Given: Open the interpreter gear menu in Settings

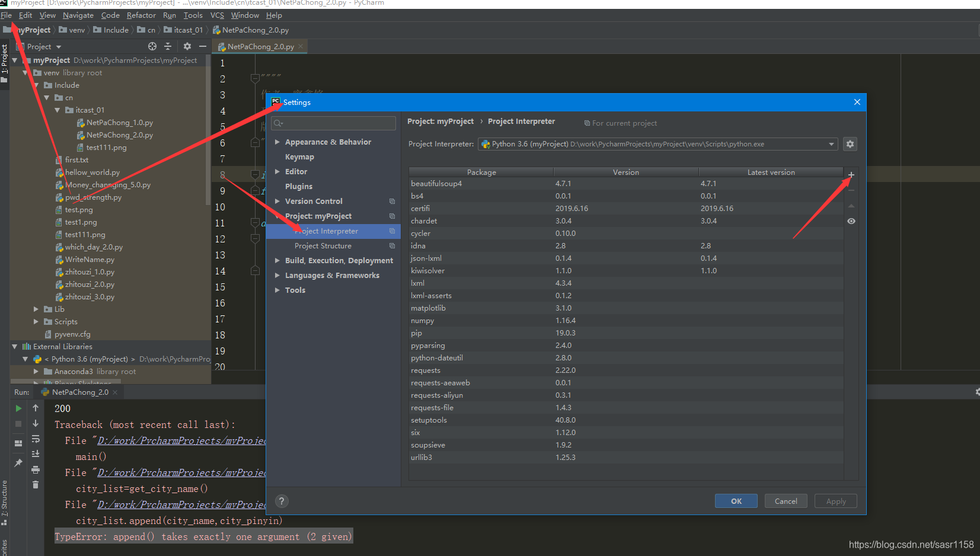Looking at the screenshot, I should pos(850,144).
